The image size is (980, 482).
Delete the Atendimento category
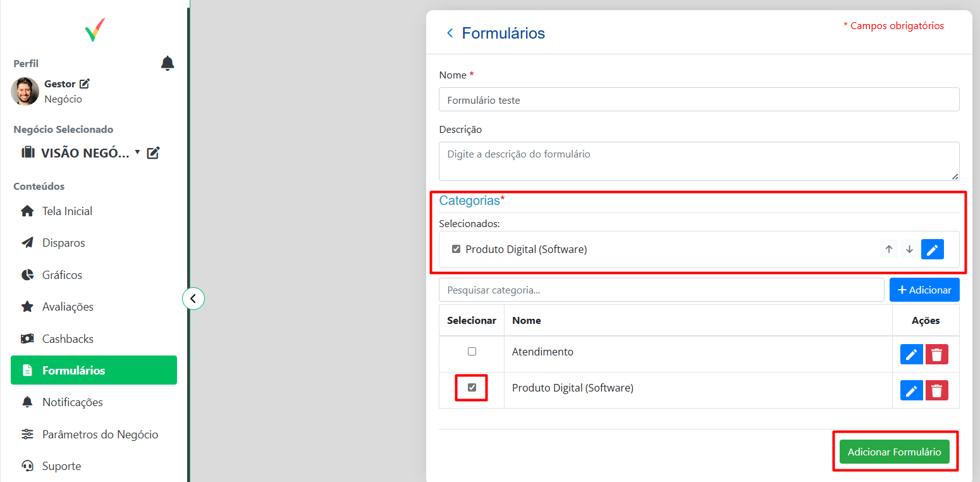click(936, 354)
